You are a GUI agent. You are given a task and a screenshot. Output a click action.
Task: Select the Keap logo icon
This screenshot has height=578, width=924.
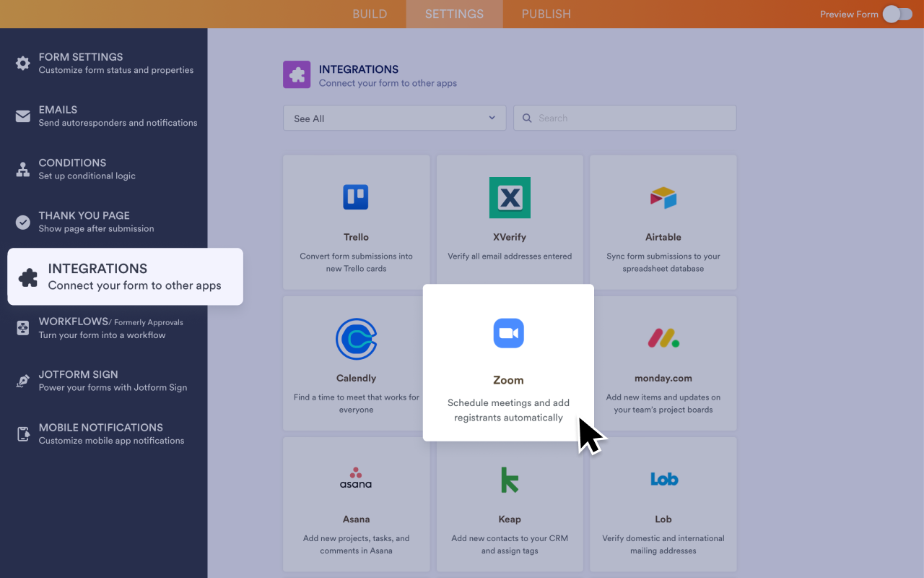pos(510,480)
